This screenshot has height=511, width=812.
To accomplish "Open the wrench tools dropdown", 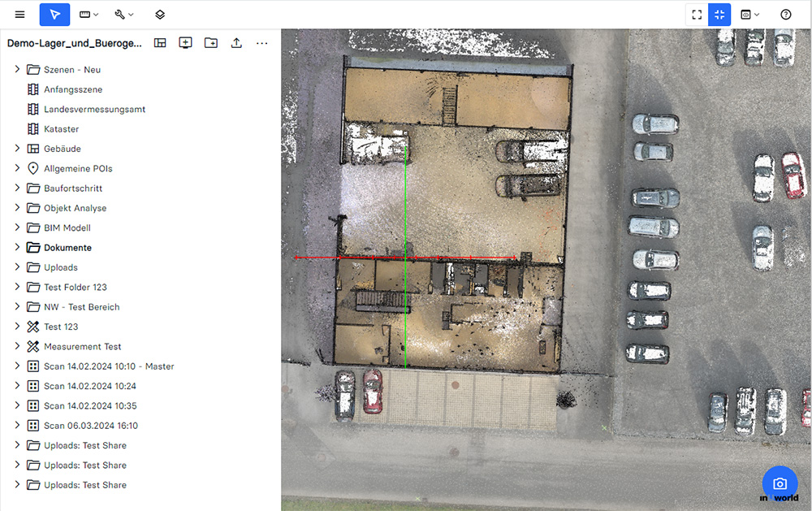I will (124, 15).
